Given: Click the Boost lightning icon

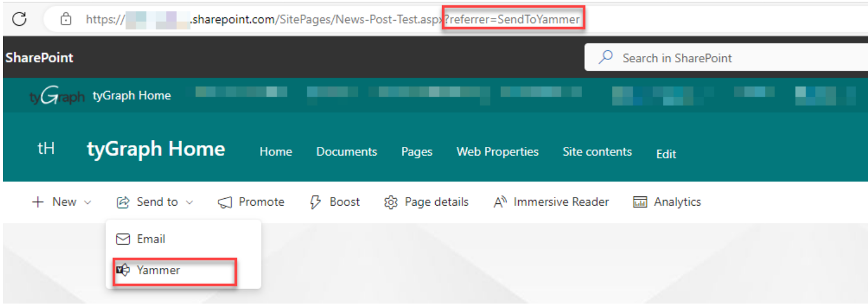Looking at the screenshot, I should 315,202.
